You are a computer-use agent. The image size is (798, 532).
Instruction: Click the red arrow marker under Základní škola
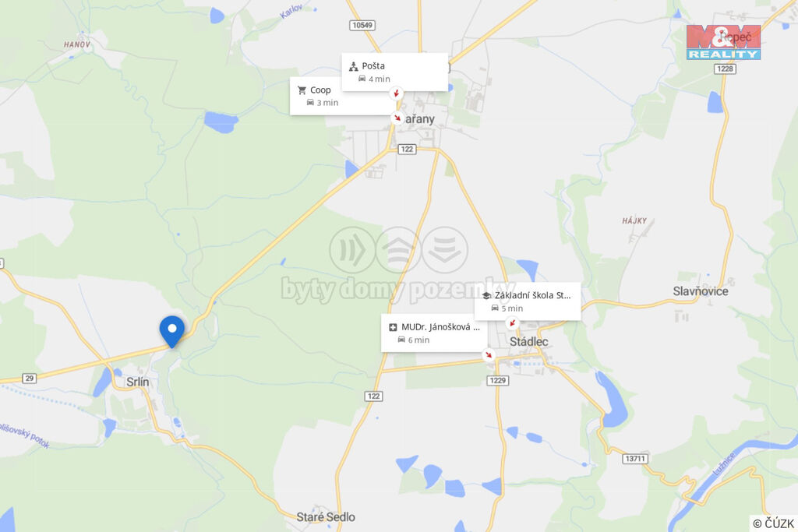coord(513,323)
